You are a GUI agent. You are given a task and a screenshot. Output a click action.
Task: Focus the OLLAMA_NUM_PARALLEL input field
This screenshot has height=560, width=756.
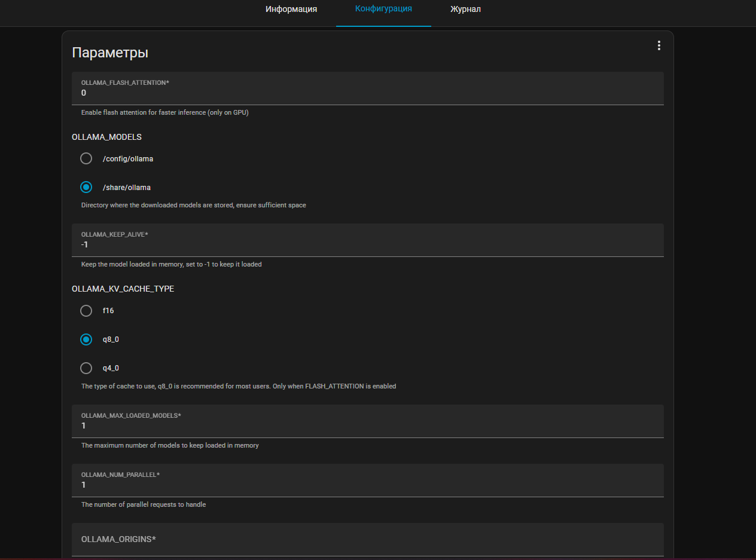pyautogui.click(x=368, y=481)
